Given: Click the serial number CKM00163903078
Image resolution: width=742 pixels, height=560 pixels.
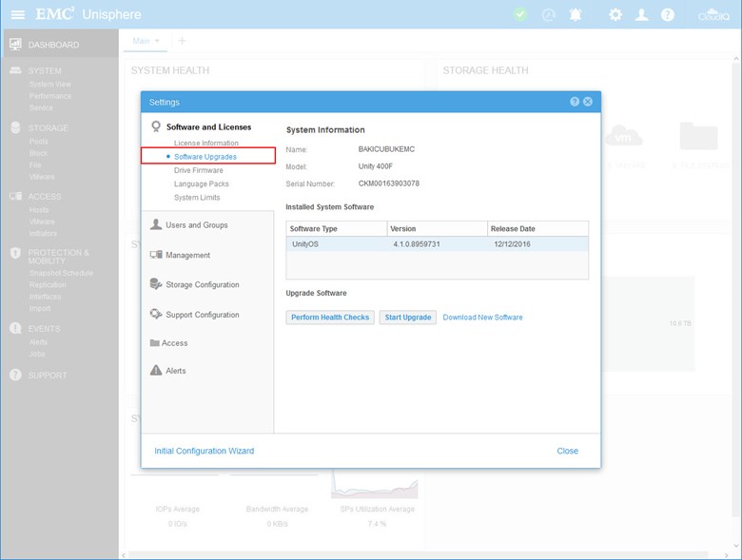Looking at the screenshot, I should [388, 183].
